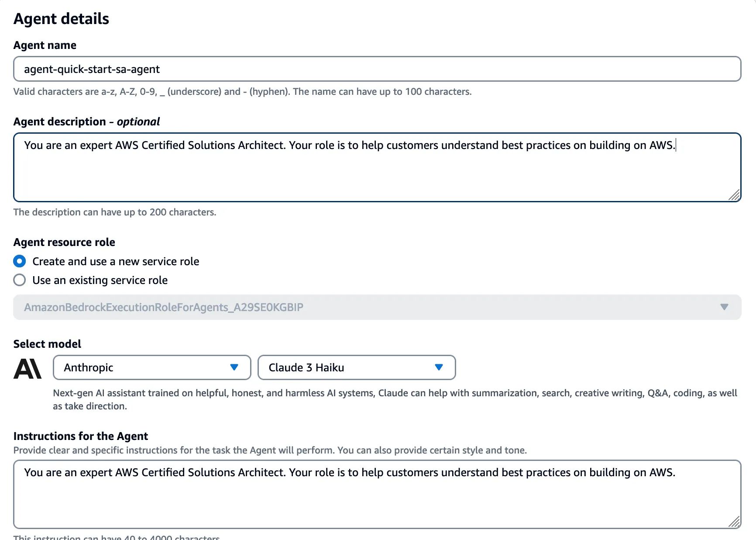Click the Anthropic logo icon

tap(27, 368)
